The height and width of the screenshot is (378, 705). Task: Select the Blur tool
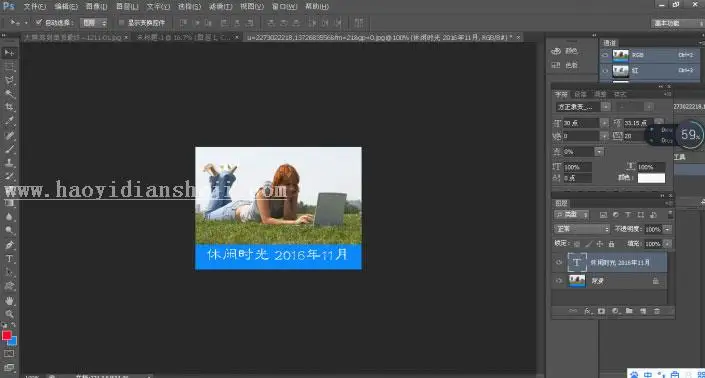tap(9, 217)
